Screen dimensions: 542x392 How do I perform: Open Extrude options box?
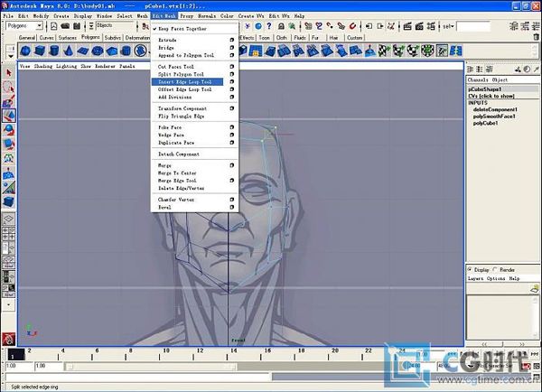[232, 40]
